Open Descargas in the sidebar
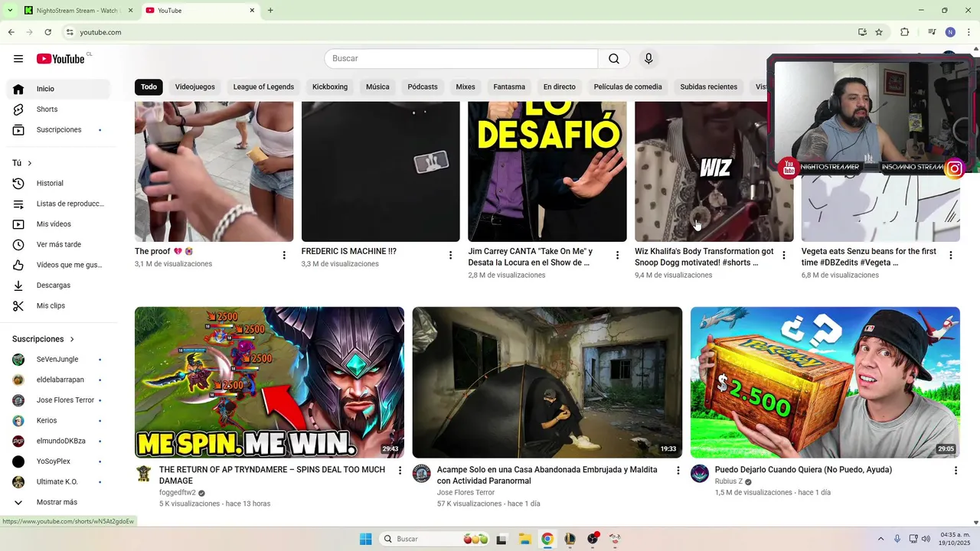This screenshot has width=980, height=551. [58, 285]
